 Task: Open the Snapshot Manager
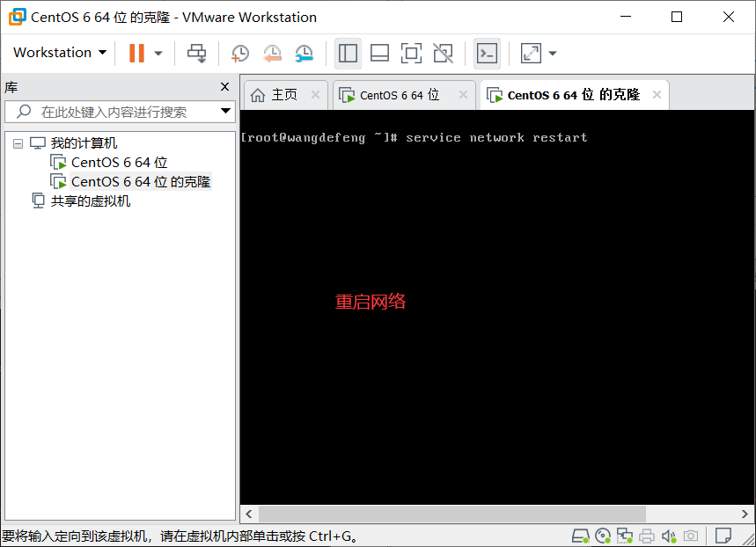304,54
